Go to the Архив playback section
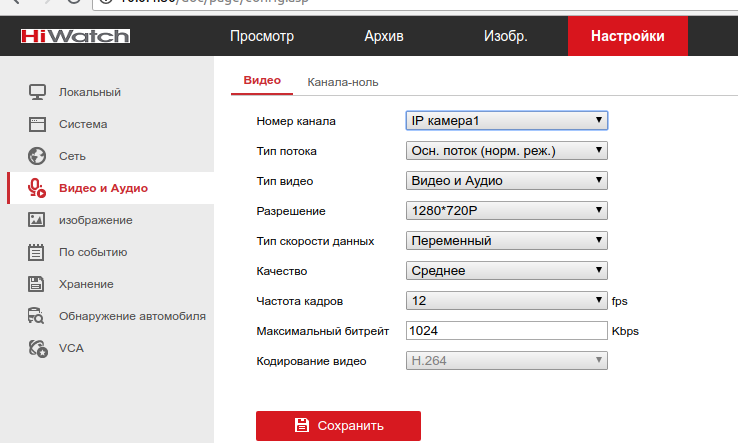 point(384,36)
